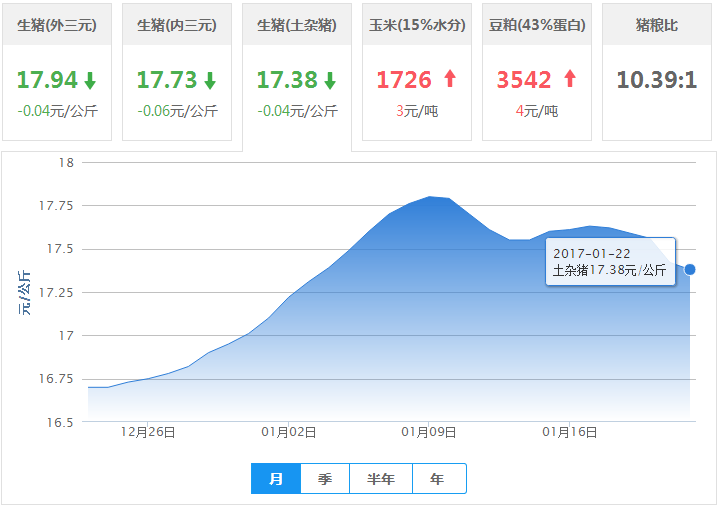
Task: Open the 猪粮比 tab
Action: [x=657, y=72]
